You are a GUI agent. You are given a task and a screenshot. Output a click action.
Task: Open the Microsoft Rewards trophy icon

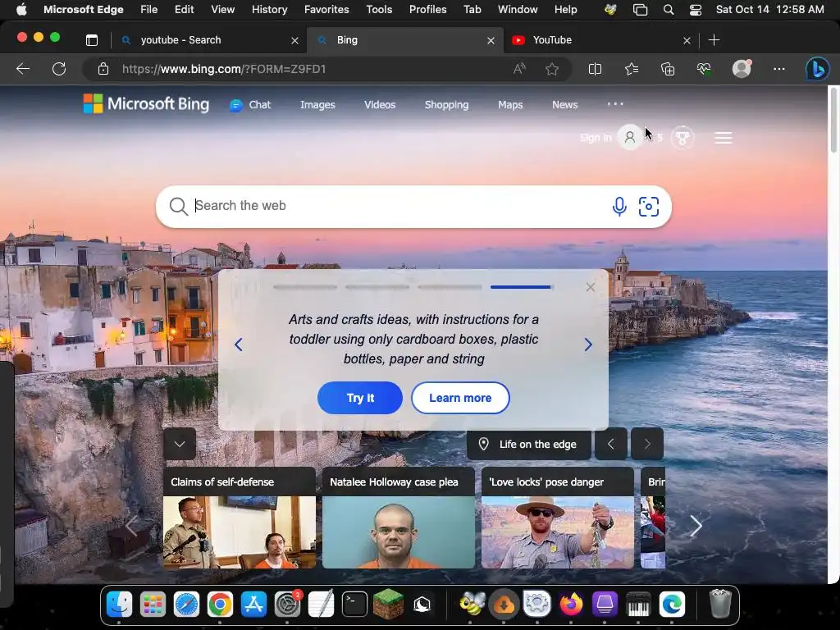[682, 138]
